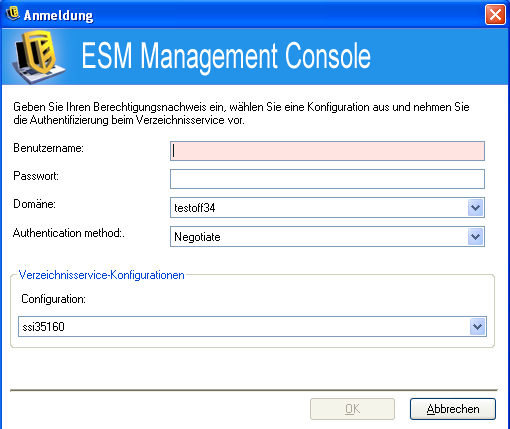Screen dimensions: 510x429
Task: Click the disabled OK button
Action: tap(352, 409)
